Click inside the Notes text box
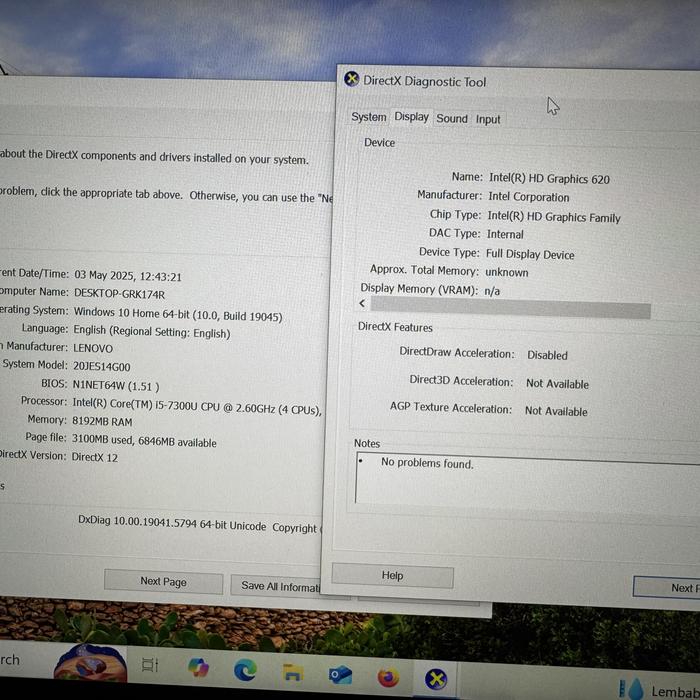This screenshot has height=700, width=700. click(x=520, y=485)
